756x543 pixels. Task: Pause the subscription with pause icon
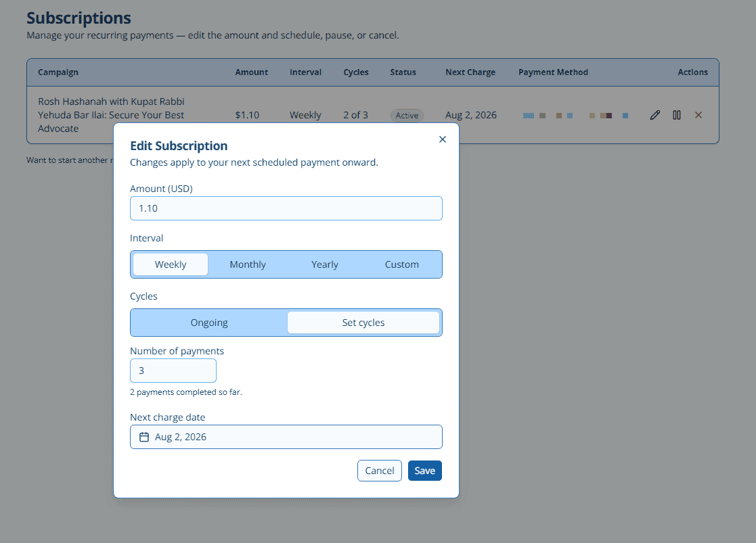pyautogui.click(x=676, y=115)
